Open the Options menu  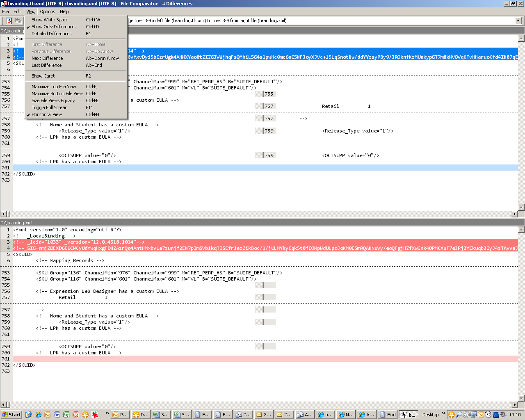tap(48, 11)
